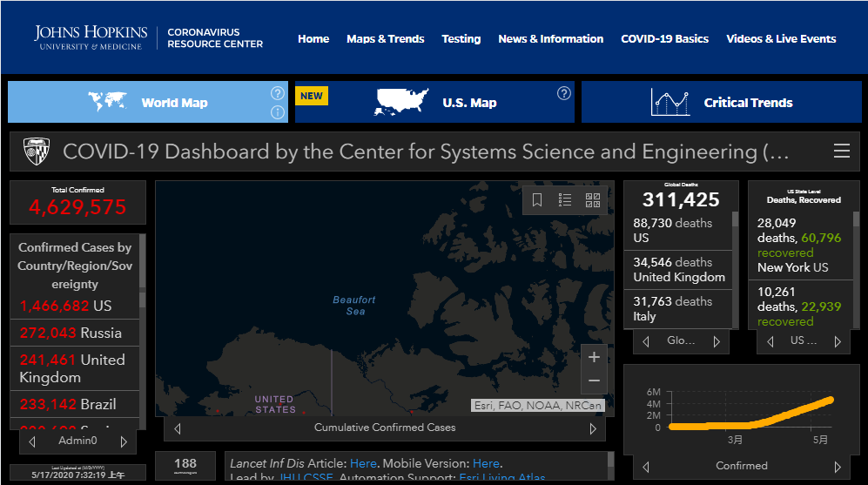Open the dashboard hamburger menu
This screenshot has width=868, height=485.
(841, 152)
